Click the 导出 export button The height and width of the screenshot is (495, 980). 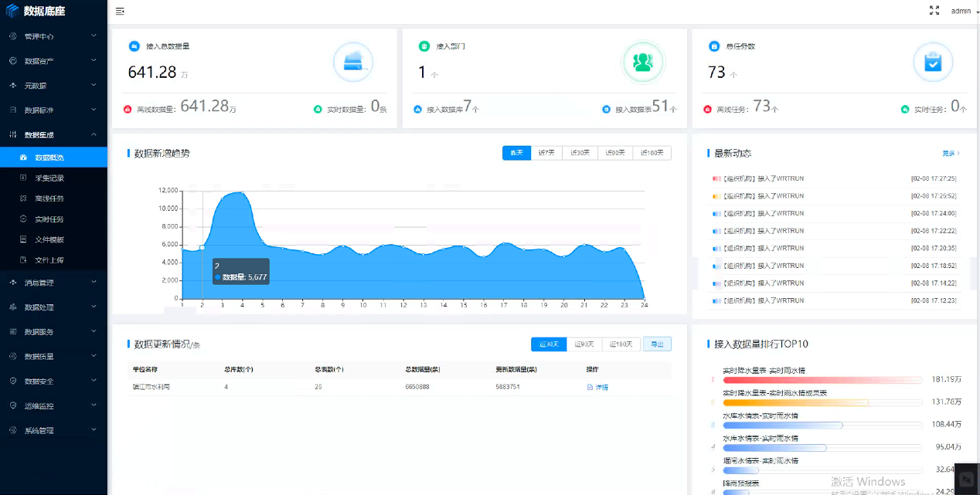click(x=657, y=344)
